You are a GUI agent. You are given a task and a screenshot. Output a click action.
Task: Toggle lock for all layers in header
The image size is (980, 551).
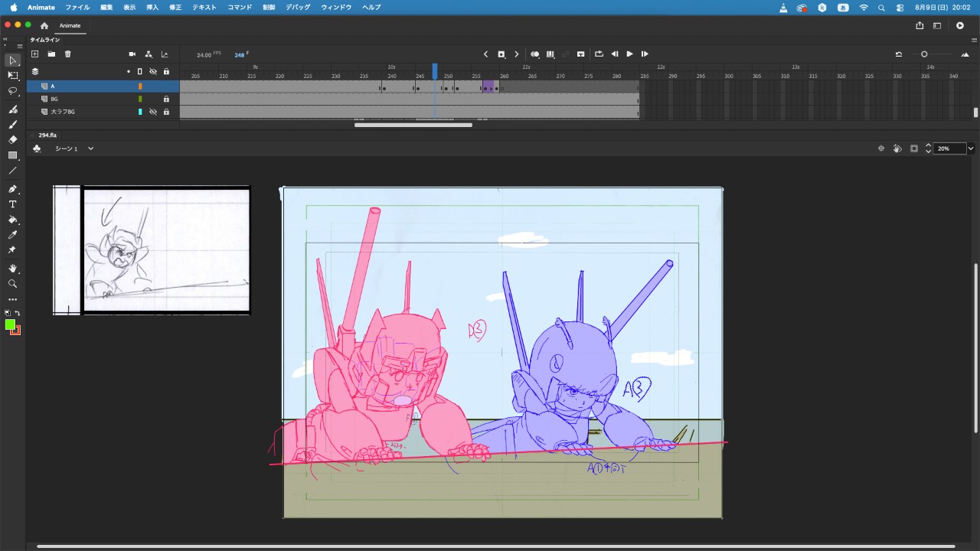[166, 71]
